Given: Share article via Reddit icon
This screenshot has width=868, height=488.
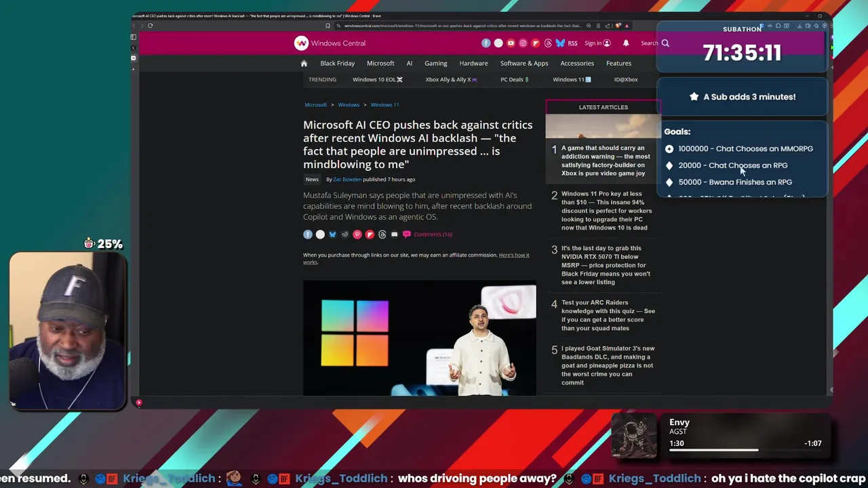Looking at the screenshot, I should (344, 235).
